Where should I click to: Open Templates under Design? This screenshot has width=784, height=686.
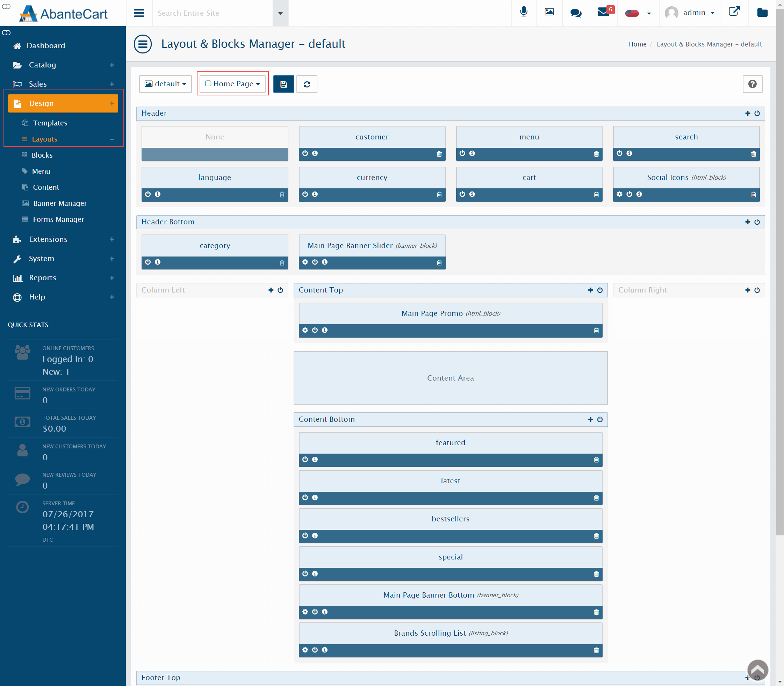click(x=50, y=123)
